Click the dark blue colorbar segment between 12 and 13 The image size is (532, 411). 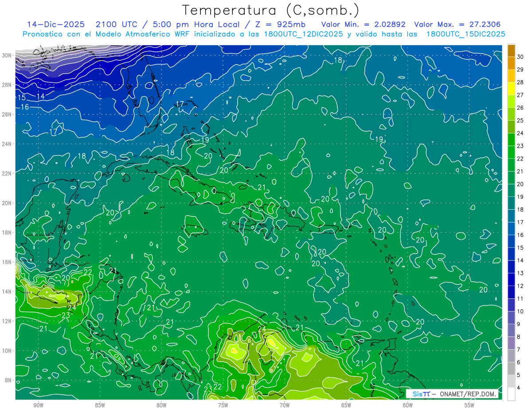tap(512, 280)
